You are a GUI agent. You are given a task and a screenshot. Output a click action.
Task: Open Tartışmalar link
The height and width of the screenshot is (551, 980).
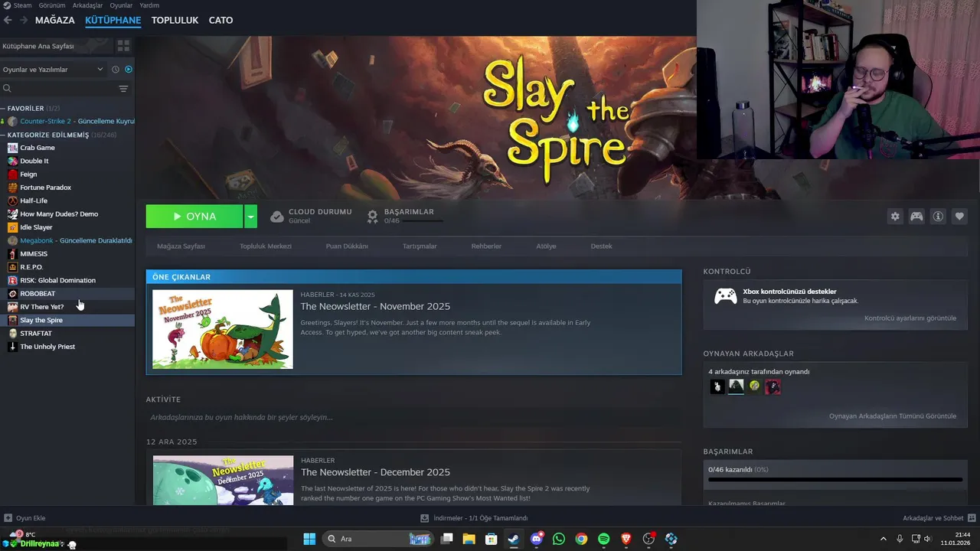[x=420, y=246]
